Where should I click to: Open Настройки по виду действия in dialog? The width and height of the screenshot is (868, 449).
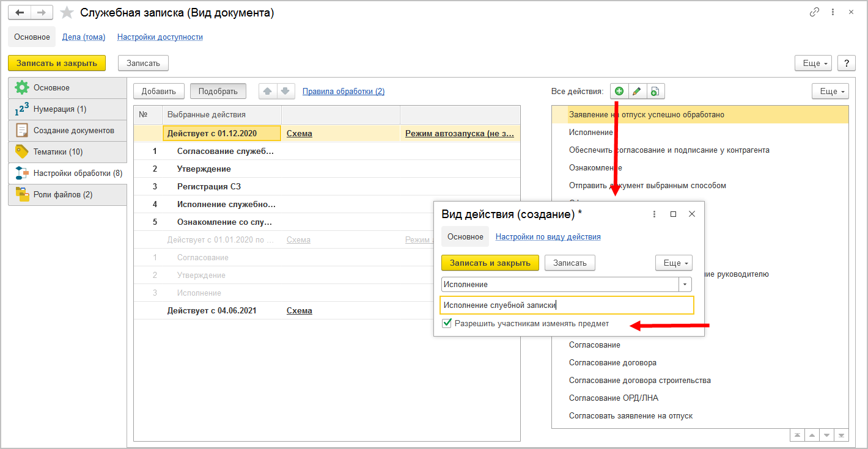[x=548, y=237]
